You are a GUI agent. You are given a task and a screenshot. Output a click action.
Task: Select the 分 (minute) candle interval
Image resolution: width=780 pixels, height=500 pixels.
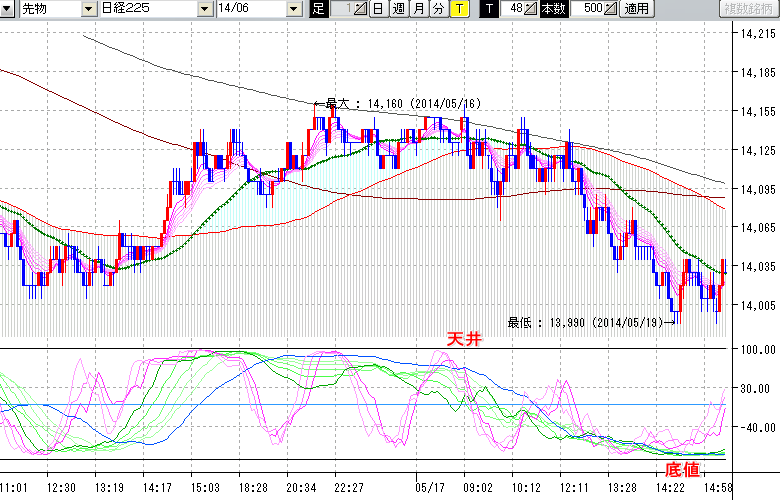pyautogui.click(x=438, y=9)
